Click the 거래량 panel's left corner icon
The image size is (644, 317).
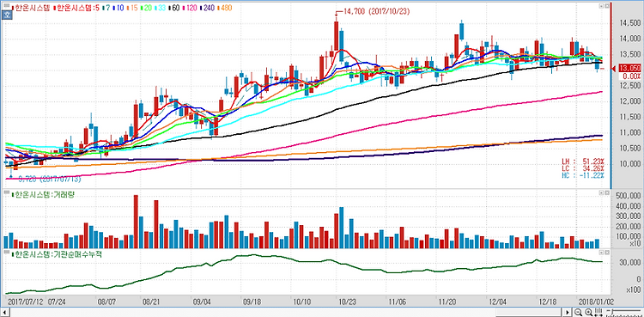(601, 192)
